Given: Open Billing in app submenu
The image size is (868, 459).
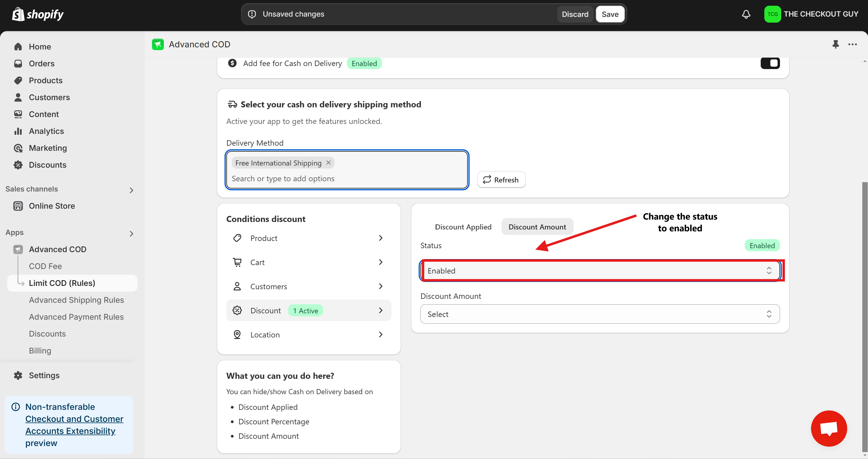Looking at the screenshot, I should click(40, 351).
